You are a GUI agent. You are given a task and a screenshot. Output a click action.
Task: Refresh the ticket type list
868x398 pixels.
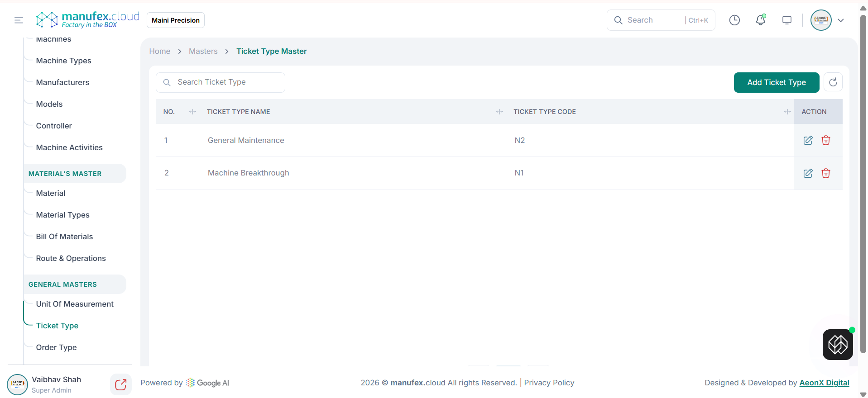[x=833, y=82]
